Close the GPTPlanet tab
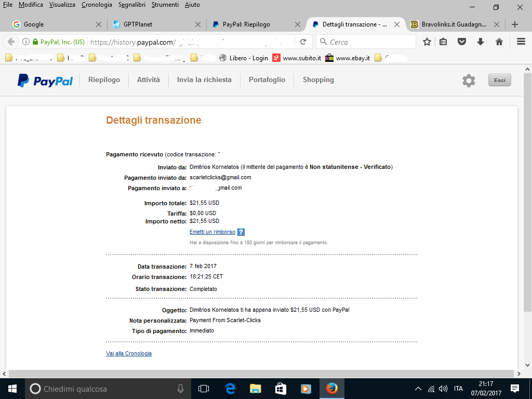Image resolution: width=532 pixels, height=399 pixels. pyautogui.click(x=198, y=24)
